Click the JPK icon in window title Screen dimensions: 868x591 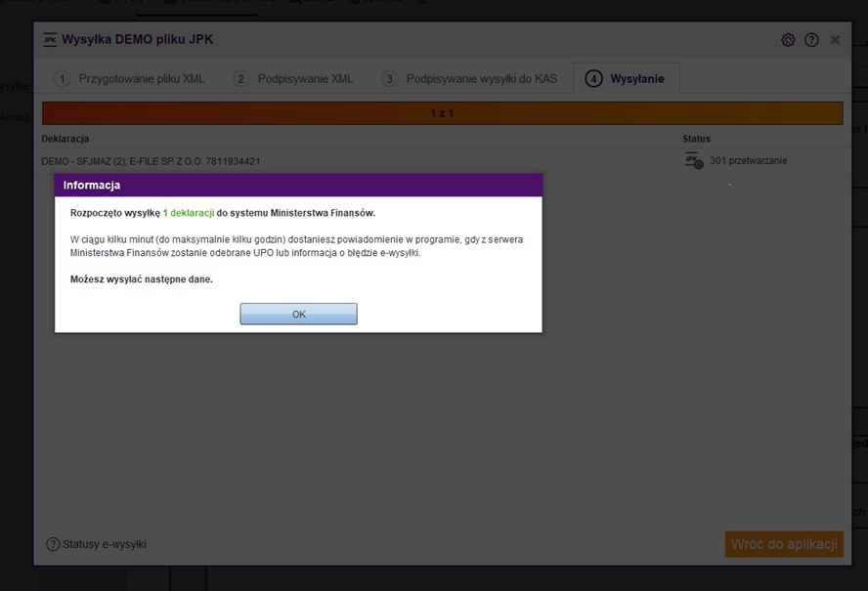click(50, 40)
